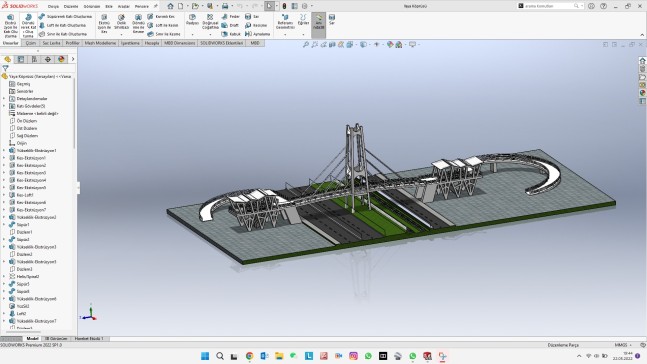Open the Araçlar menu

[124, 6]
